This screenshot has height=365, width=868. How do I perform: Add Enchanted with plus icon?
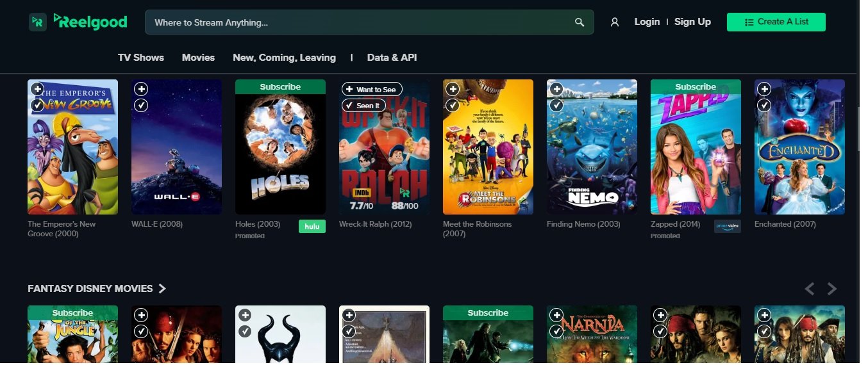click(x=765, y=89)
